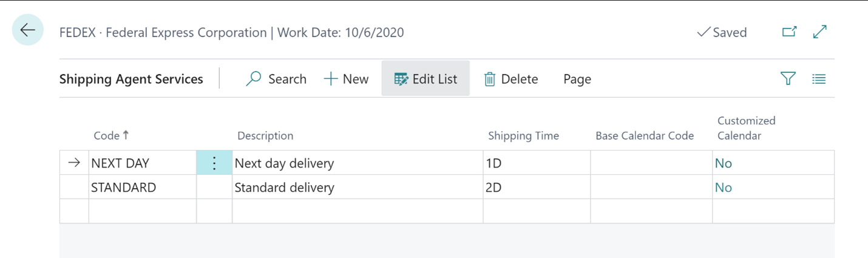
Task: Show row options for NEXT DAY
Action: (x=214, y=163)
